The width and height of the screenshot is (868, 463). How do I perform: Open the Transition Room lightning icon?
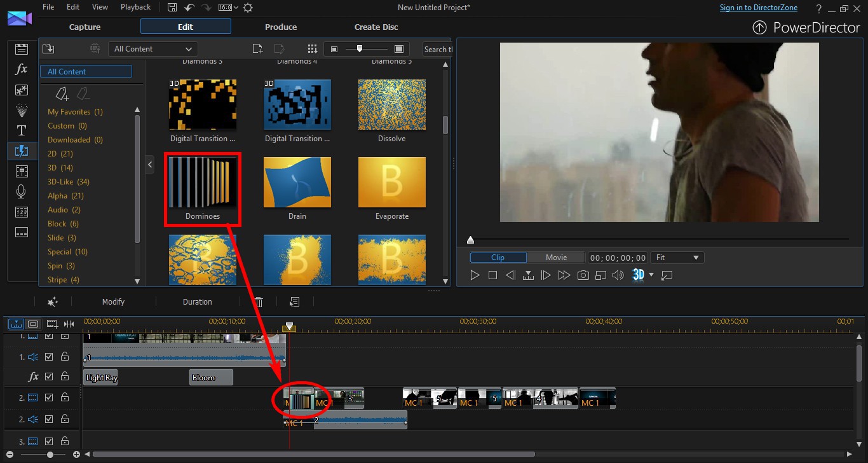(22, 151)
